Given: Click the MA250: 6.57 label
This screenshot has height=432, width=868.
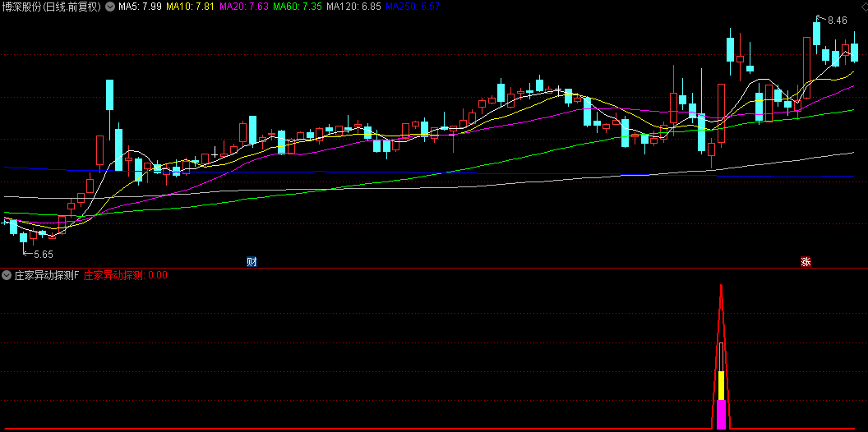Looking at the screenshot, I should coord(413,7).
